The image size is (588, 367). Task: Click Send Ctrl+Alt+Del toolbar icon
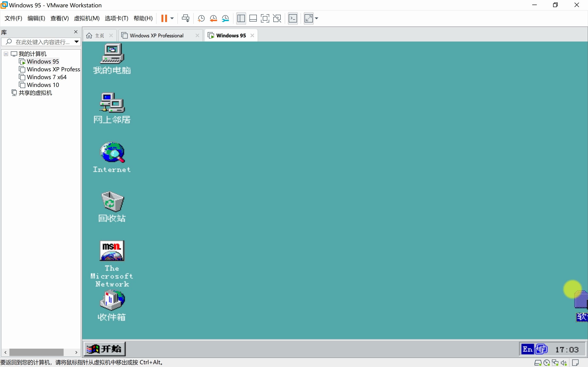click(186, 18)
